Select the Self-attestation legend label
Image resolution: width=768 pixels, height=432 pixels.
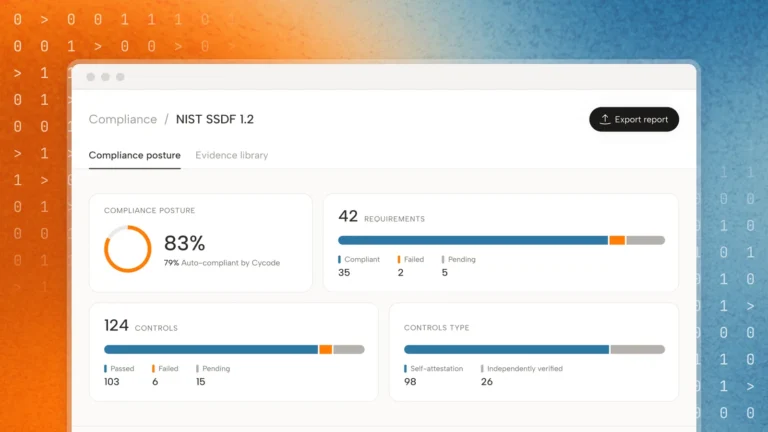pyautogui.click(x=436, y=369)
